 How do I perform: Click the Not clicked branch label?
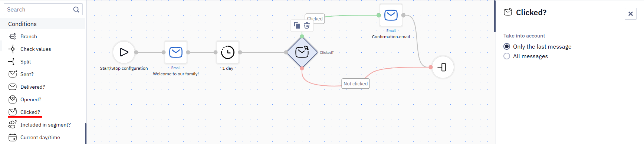point(355,84)
